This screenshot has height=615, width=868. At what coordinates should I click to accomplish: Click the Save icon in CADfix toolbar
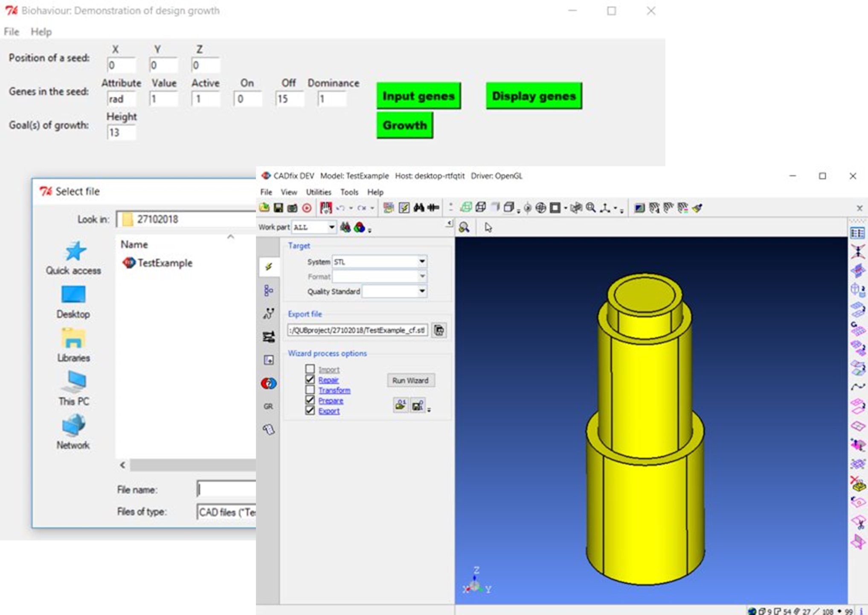(x=278, y=208)
